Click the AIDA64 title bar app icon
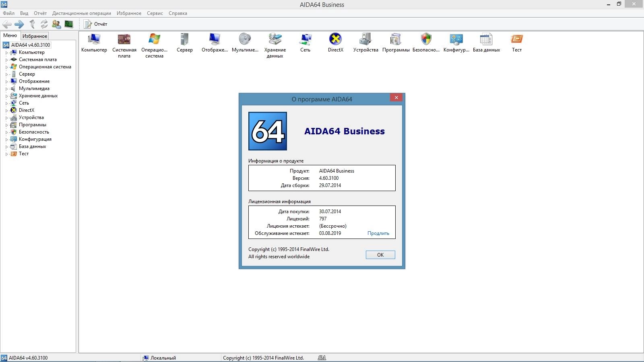 point(4,4)
